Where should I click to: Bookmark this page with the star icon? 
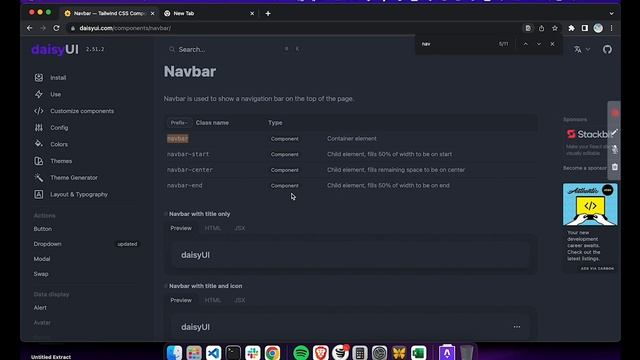pyautogui.click(x=555, y=28)
